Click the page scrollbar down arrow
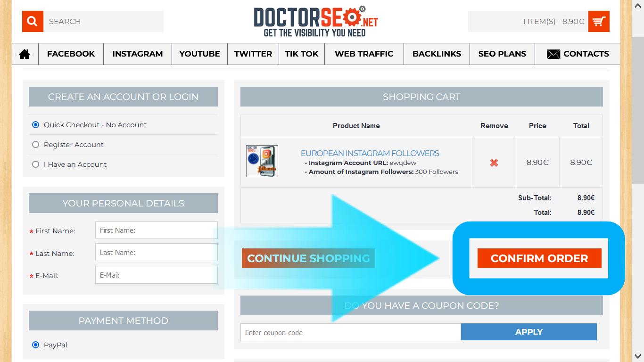 (638, 356)
